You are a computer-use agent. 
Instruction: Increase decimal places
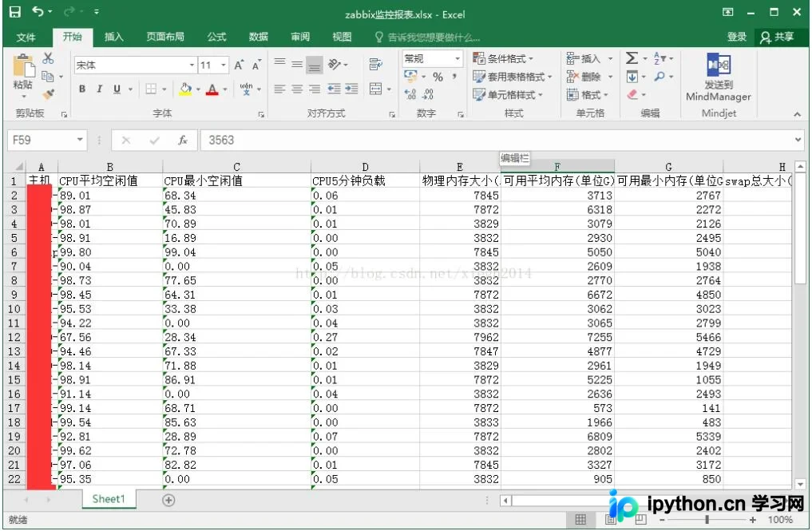coord(410,94)
